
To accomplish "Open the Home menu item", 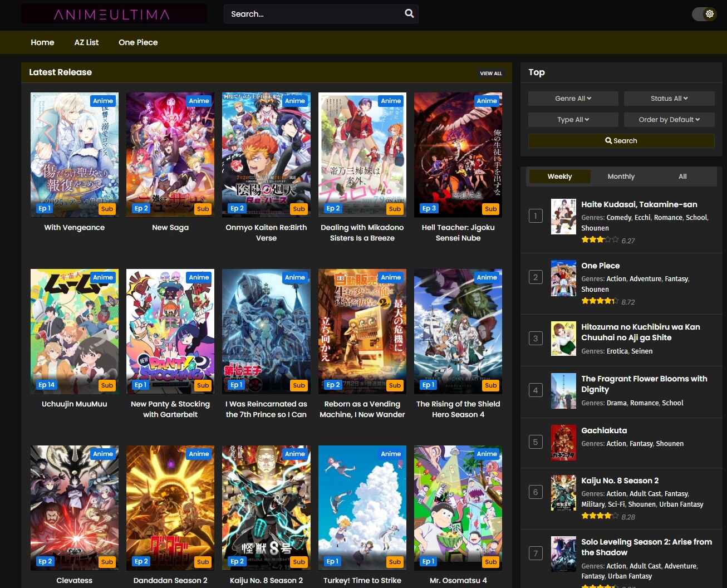I will pos(42,42).
